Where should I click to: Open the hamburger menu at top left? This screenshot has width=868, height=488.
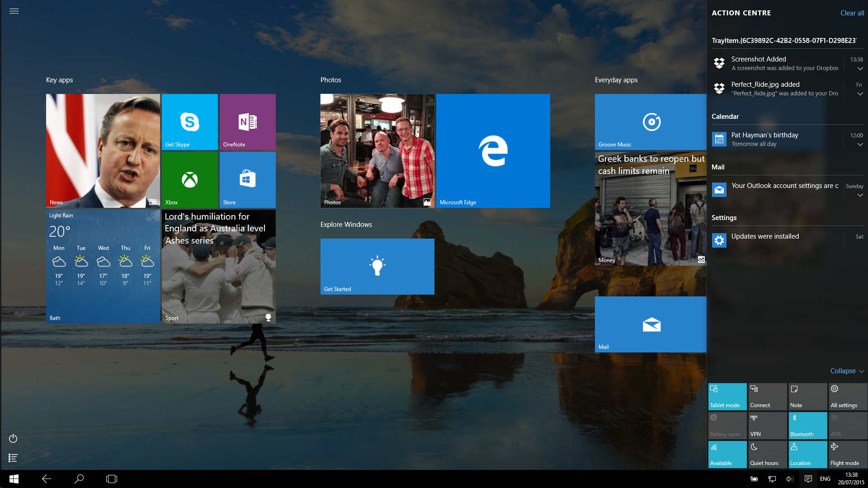click(14, 11)
